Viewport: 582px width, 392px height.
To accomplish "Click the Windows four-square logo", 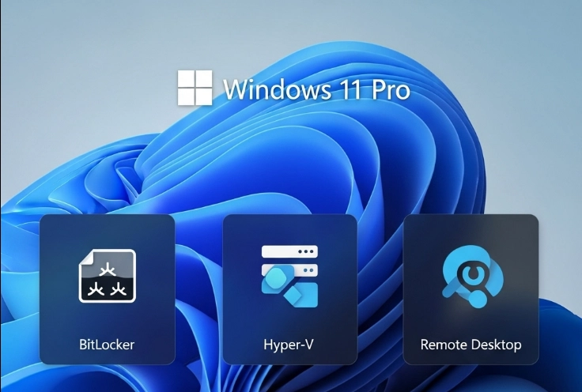I will (x=195, y=88).
